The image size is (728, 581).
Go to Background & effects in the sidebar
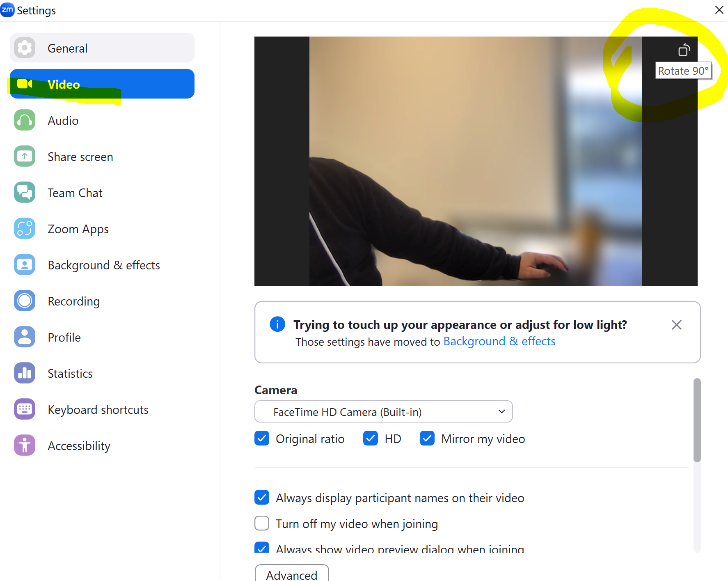[102, 265]
